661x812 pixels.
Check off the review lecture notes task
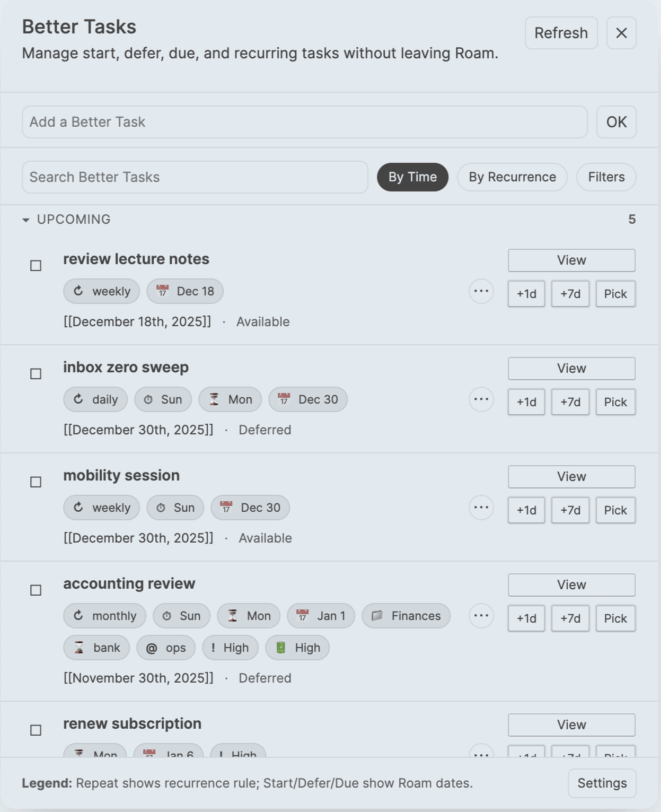tap(36, 266)
